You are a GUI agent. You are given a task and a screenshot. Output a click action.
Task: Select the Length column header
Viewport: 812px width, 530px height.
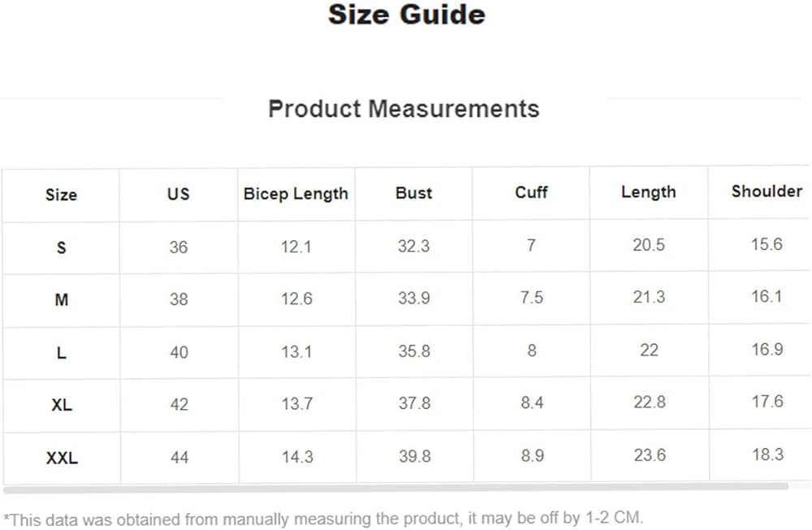click(x=648, y=192)
